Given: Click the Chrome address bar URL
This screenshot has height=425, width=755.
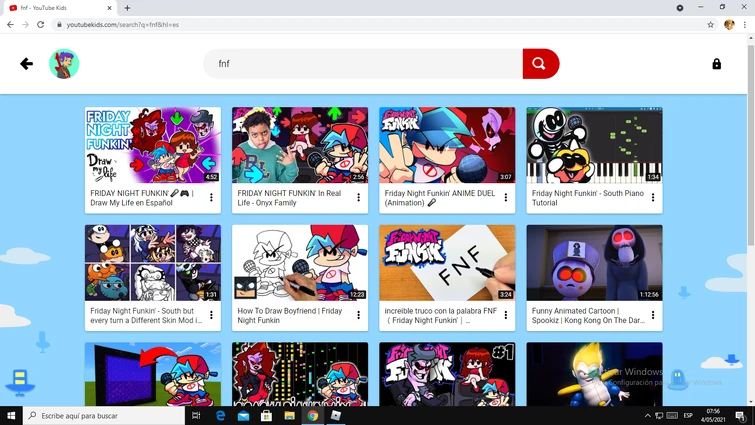Looking at the screenshot, I should click(123, 25).
